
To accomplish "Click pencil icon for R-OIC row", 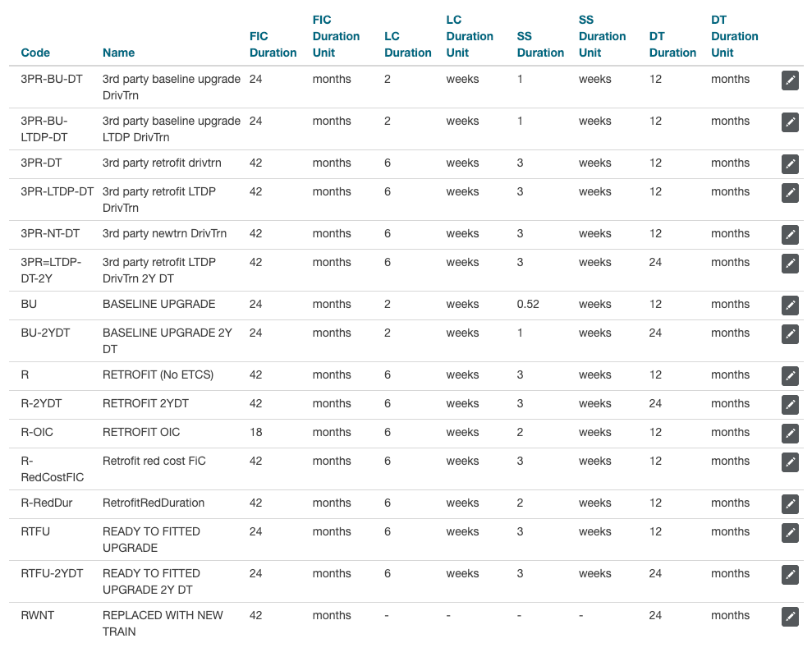I will pos(790,434).
